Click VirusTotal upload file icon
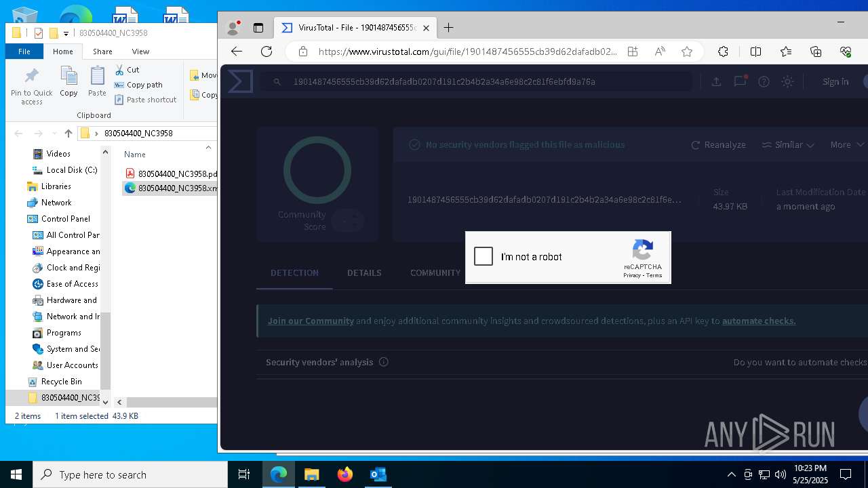 point(716,81)
